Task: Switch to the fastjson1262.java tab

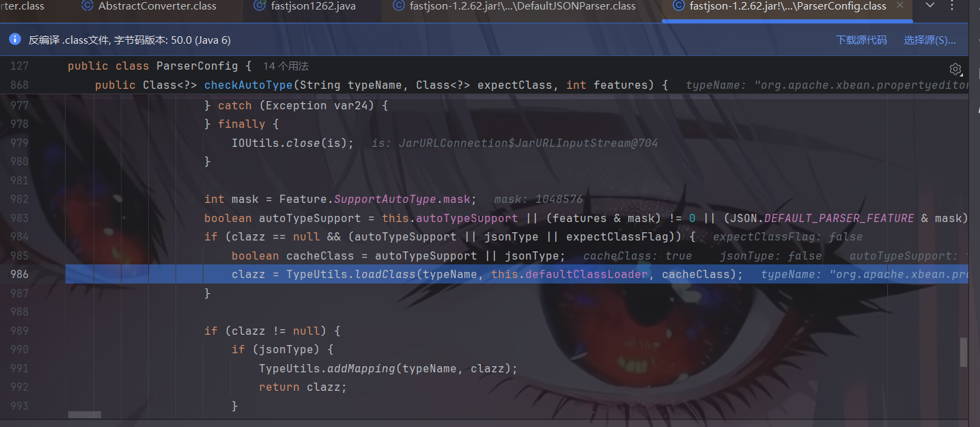Action: [x=313, y=6]
